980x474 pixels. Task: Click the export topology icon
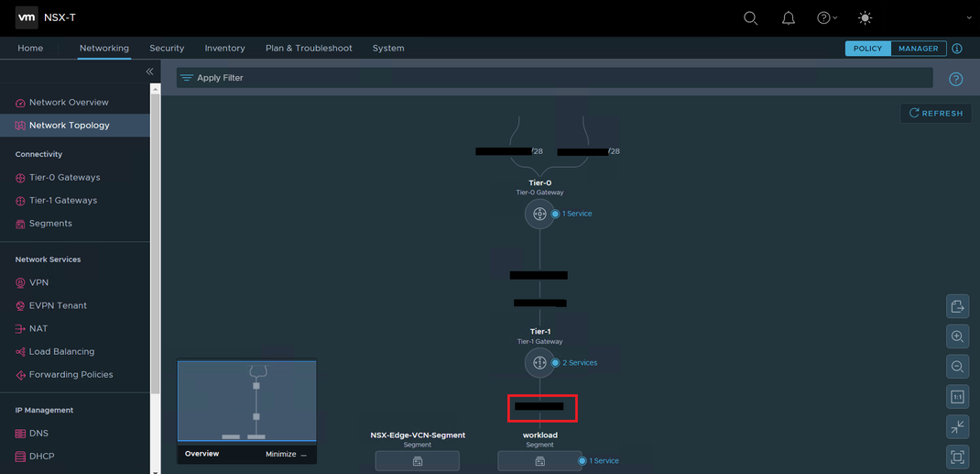(x=957, y=306)
